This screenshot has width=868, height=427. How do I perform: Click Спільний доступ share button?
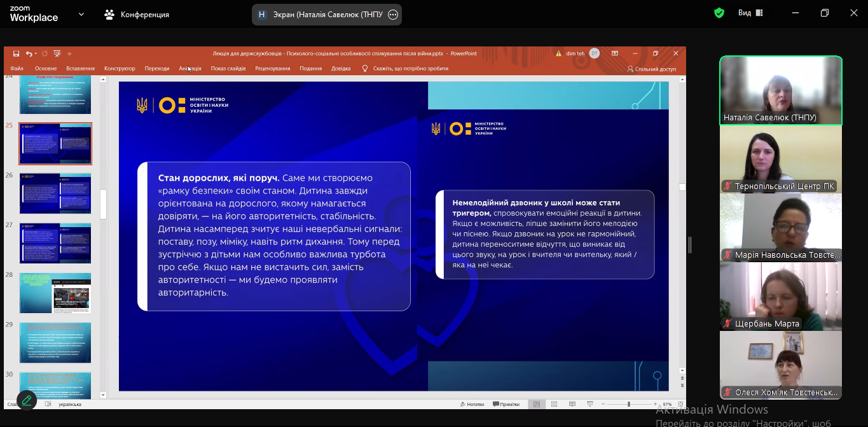[x=652, y=69]
